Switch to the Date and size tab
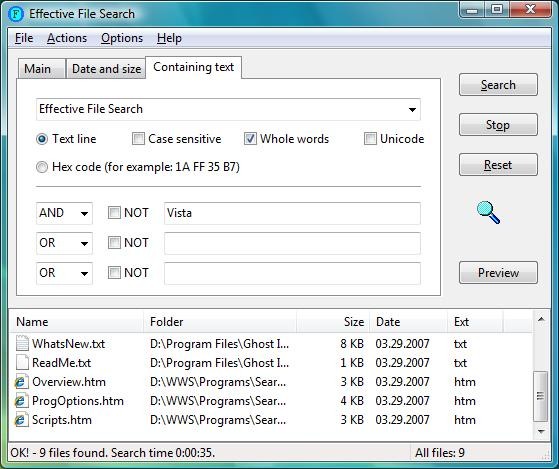Viewport: 559px width, 469px height. point(106,68)
